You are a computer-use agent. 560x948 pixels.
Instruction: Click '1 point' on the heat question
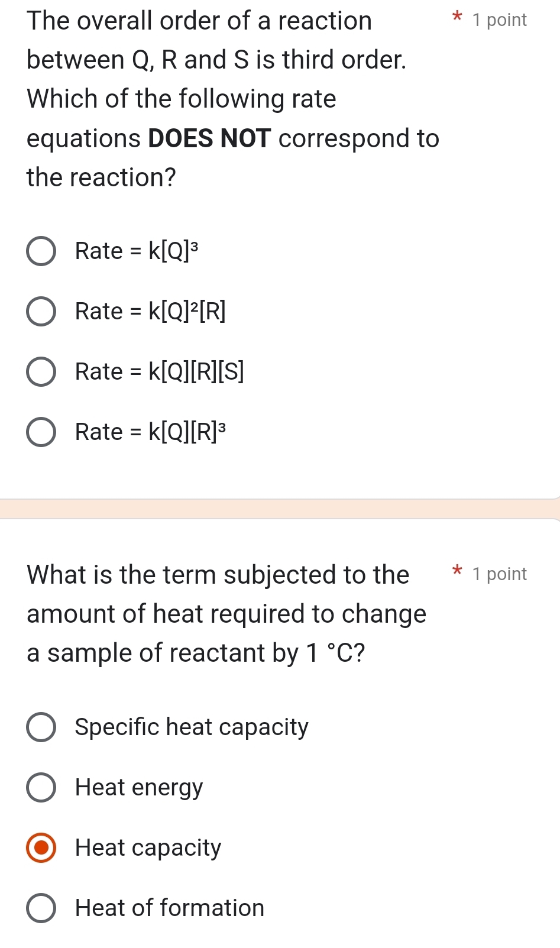coord(500,574)
